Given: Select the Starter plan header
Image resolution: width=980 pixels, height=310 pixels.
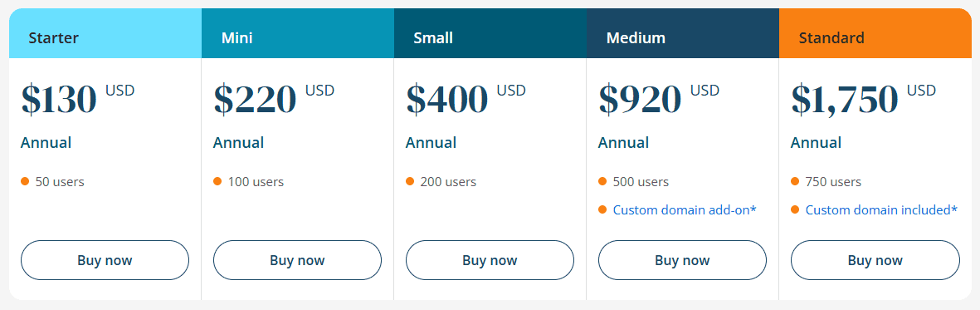Looking at the screenshot, I should point(105,33).
